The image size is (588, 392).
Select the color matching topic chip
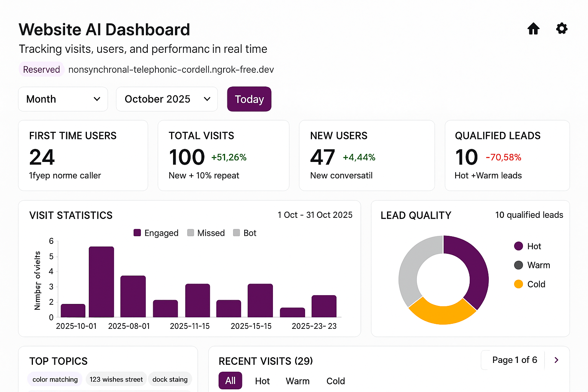[x=55, y=379]
